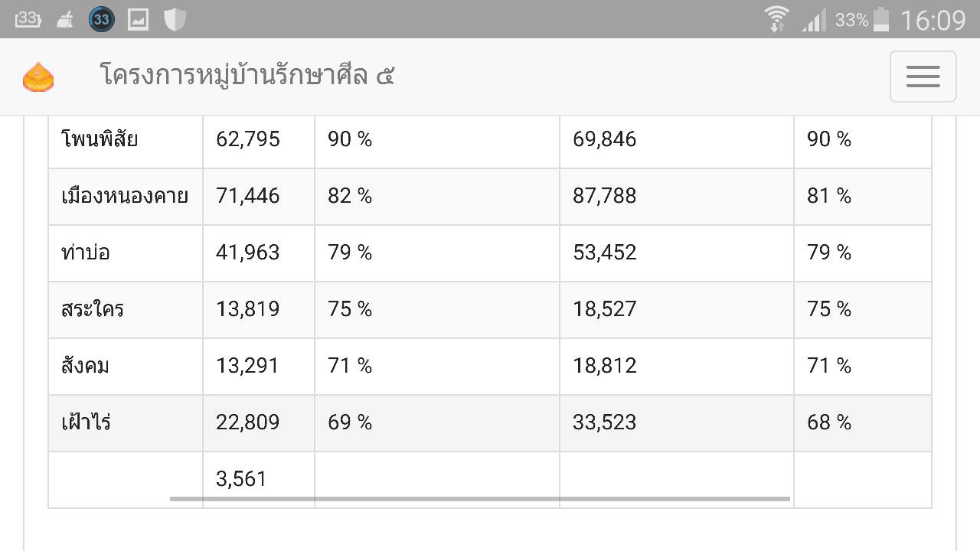
Task: Select the เมืองหนองคาย district cell
Action: pos(126,197)
